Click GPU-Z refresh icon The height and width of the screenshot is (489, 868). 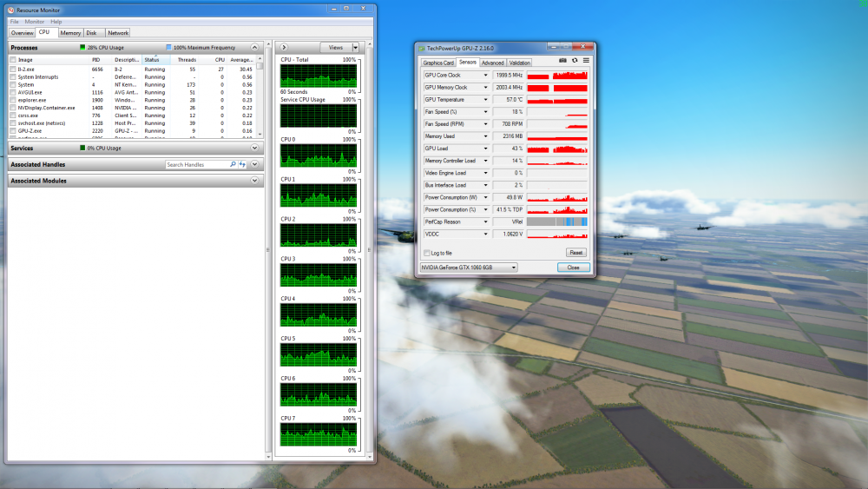(575, 60)
